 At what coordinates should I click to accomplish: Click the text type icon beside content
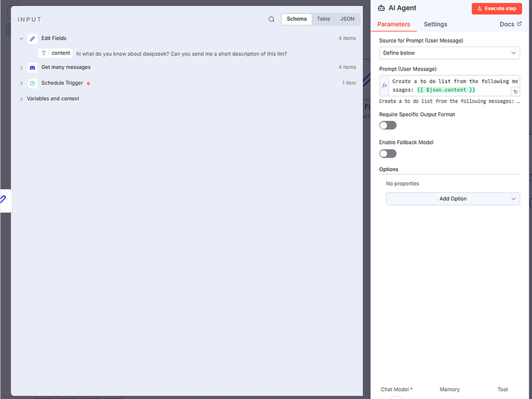click(x=44, y=53)
